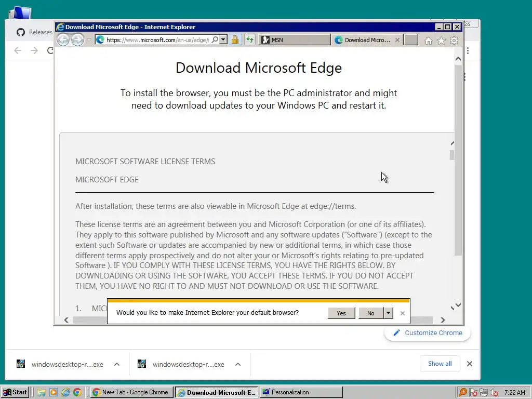Open Chrome's three-dot menu
This screenshot has height=399, width=532.
[468, 50]
